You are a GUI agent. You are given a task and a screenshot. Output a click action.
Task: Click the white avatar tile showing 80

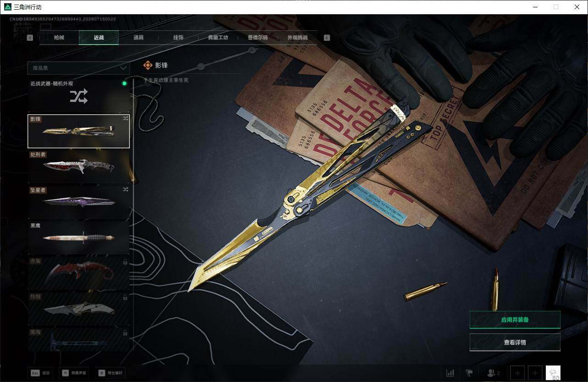click(x=553, y=373)
